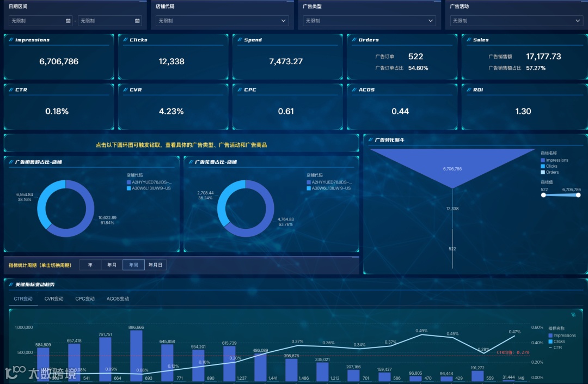Toggle Clicks legend in trend chart
This screenshot has height=384, width=588.
pyautogui.click(x=556, y=342)
